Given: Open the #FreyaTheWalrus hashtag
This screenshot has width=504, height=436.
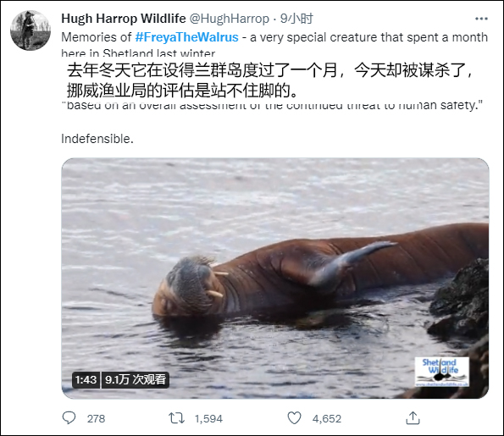Looking at the screenshot, I should [186, 37].
